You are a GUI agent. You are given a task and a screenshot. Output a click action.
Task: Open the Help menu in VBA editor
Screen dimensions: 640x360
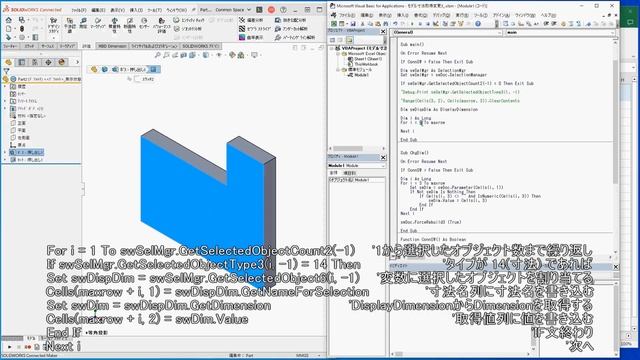point(549,15)
